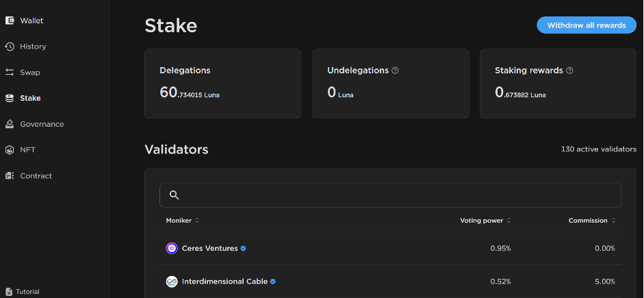The height and width of the screenshot is (298, 644).
Task: Focus the validator search field
Action: [x=390, y=195]
